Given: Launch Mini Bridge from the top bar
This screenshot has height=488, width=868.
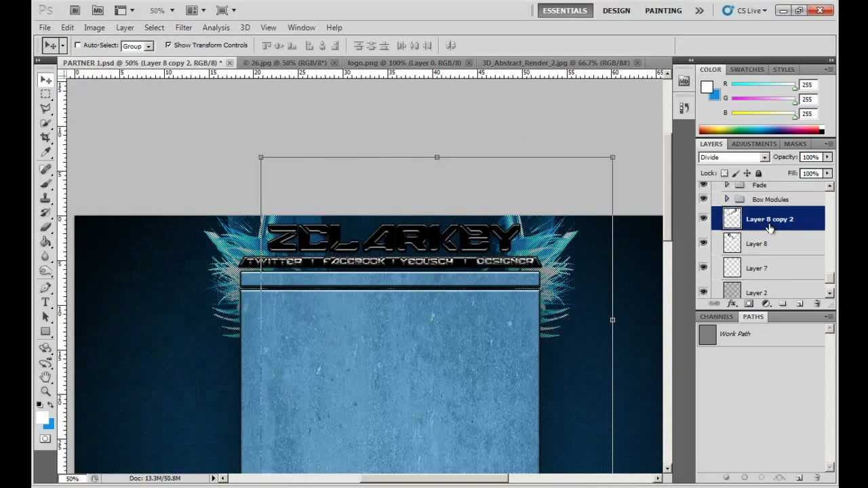Looking at the screenshot, I should [x=98, y=10].
